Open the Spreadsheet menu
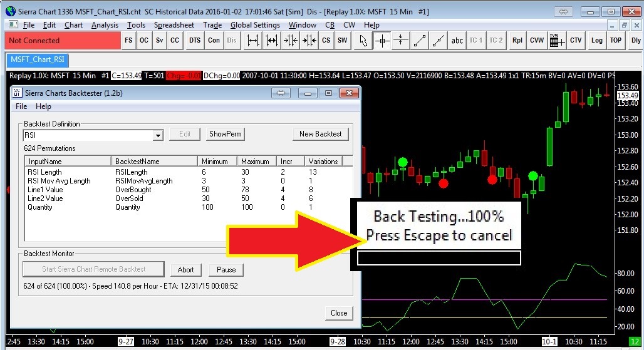This screenshot has height=350, width=644. (174, 25)
